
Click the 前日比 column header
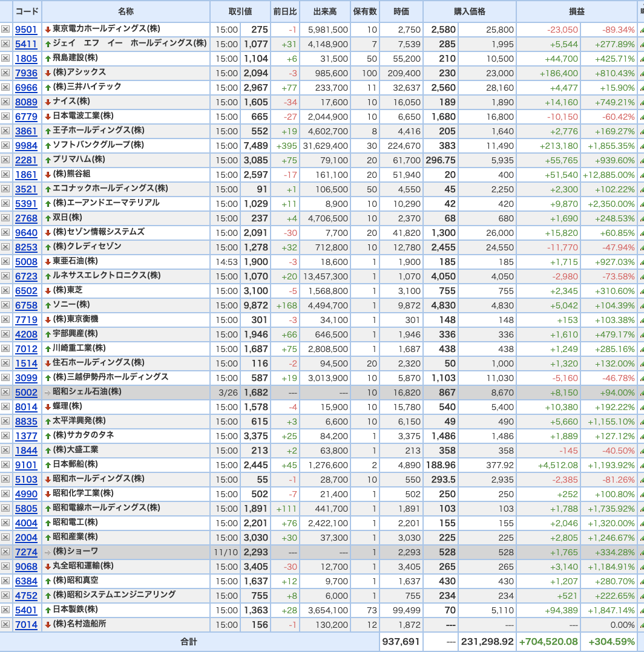tap(285, 11)
